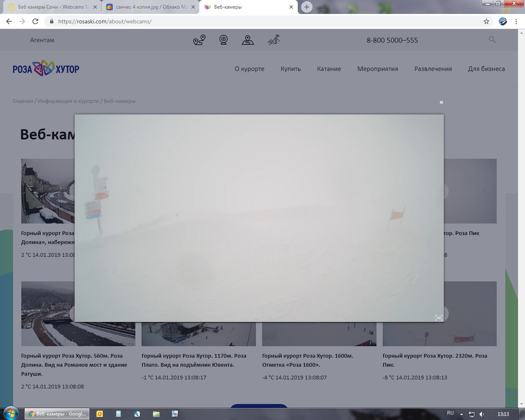Viewport: 525px width, 420px height.
Task: Open the Роза Плато 1170м webcam thumbnail
Action: (199, 334)
